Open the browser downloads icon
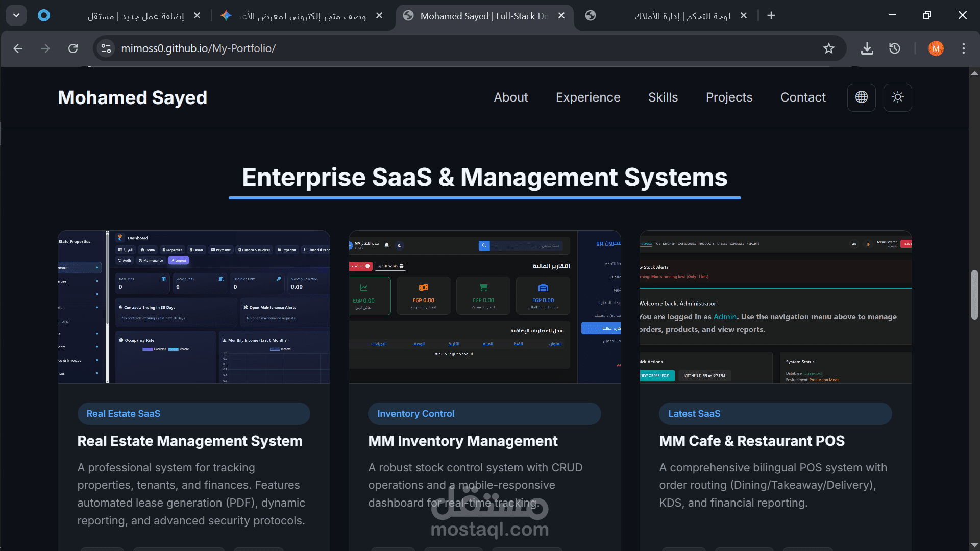 pos(867,48)
